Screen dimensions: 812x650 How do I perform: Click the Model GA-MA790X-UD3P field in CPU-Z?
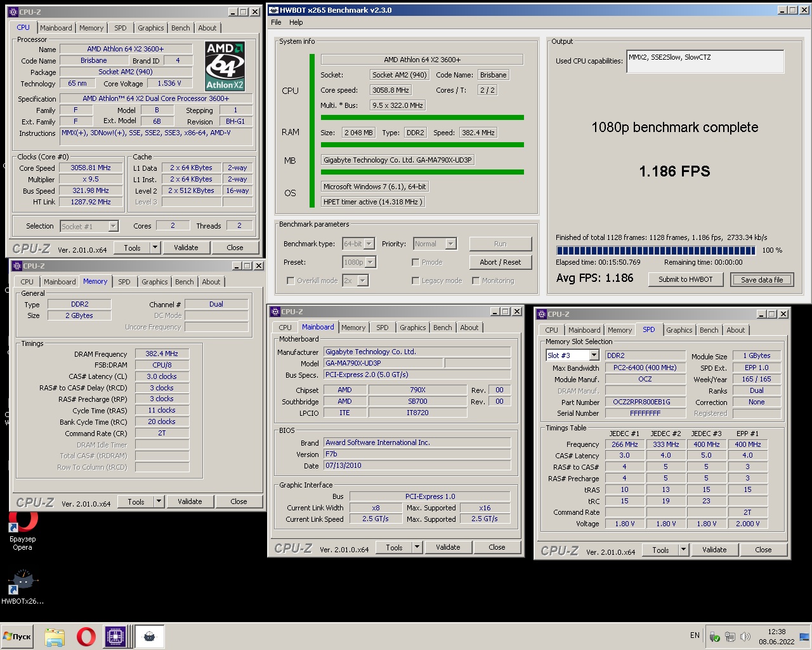pos(383,363)
